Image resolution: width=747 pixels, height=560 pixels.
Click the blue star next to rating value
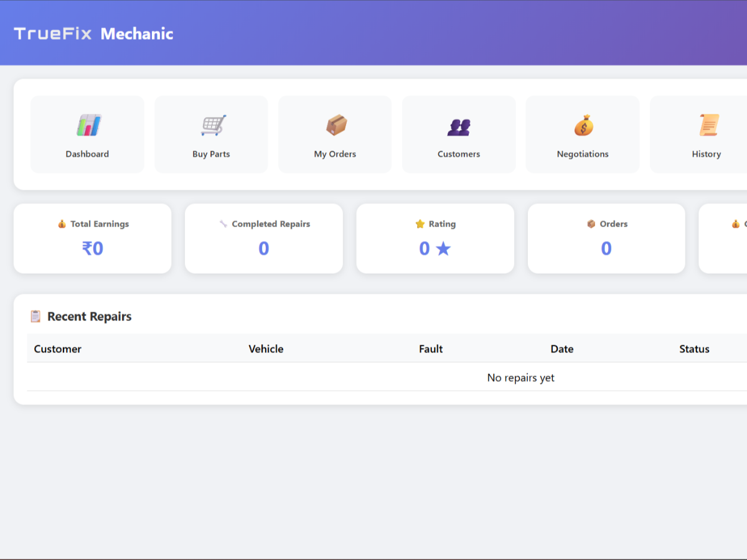443,249
